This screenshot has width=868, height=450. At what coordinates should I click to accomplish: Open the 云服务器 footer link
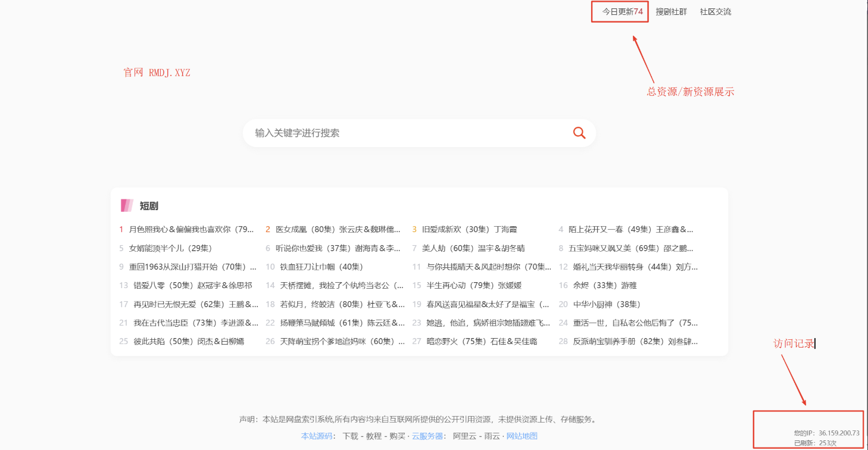tap(427, 436)
